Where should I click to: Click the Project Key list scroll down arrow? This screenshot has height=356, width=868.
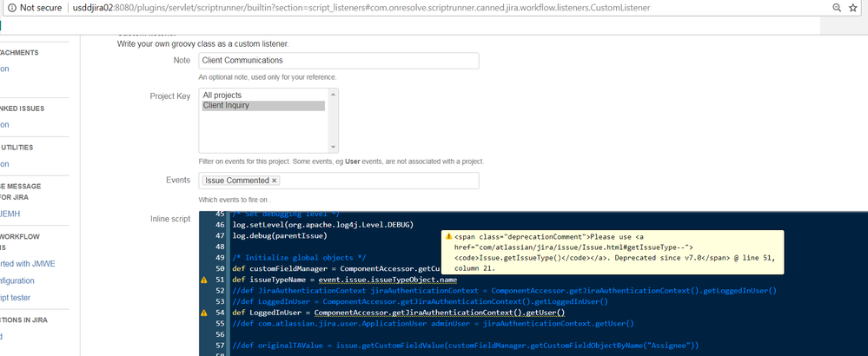(x=334, y=148)
